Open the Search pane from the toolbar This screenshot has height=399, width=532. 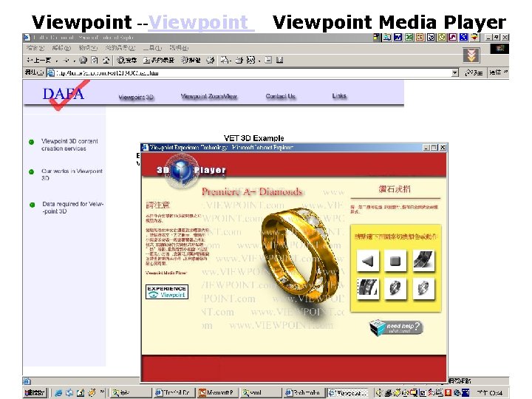(126, 61)
